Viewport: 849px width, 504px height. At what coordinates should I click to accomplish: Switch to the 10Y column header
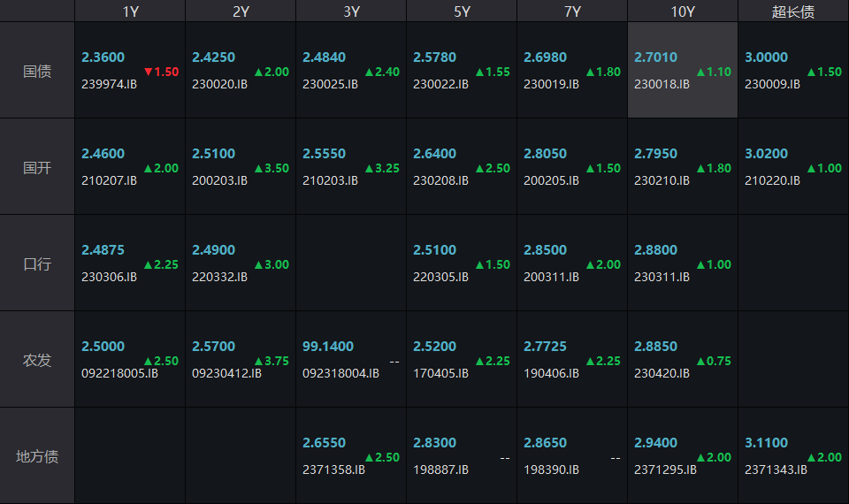click(683, 11)
